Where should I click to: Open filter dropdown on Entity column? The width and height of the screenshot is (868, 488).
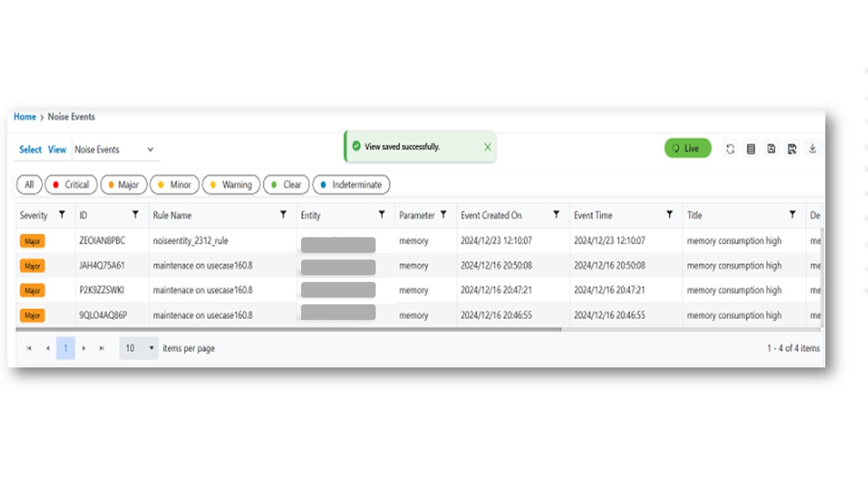[x=382, y=214]
